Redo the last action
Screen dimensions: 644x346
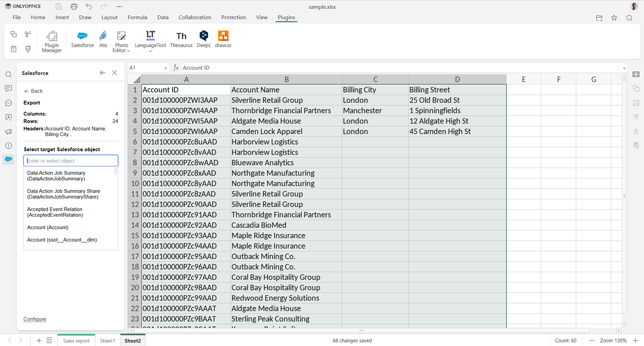pyautogui.click(x=104, y=6)
